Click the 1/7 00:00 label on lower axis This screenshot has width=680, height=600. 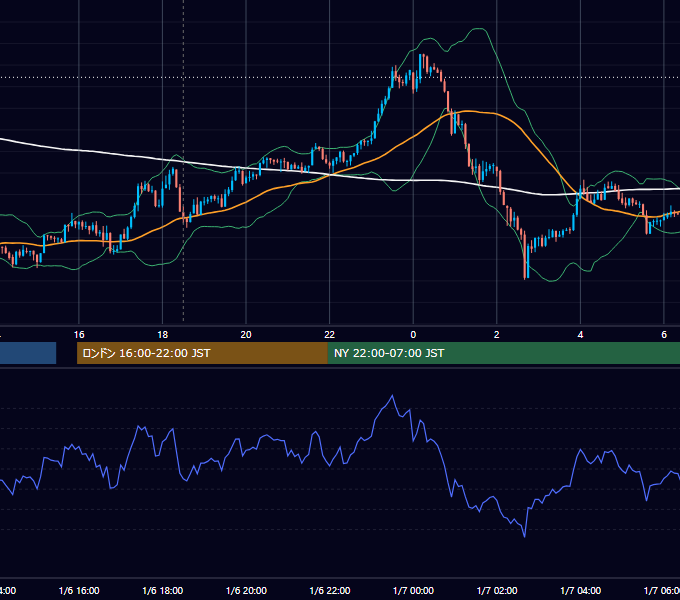413,590
